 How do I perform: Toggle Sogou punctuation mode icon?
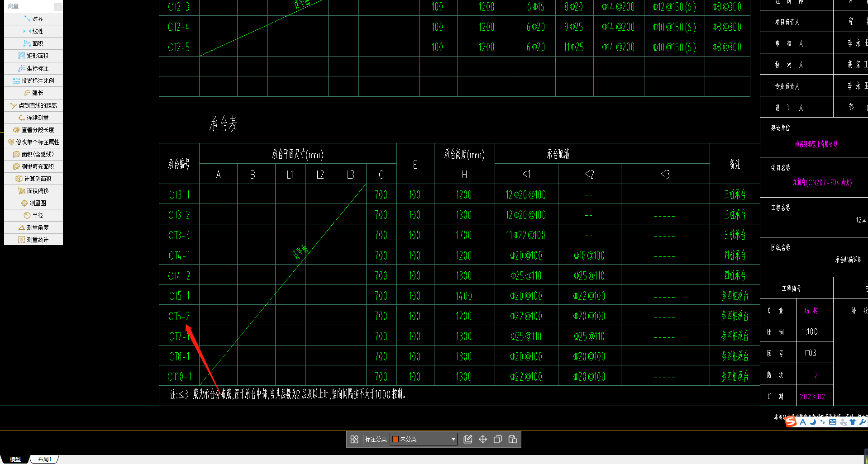pos(822,422)
